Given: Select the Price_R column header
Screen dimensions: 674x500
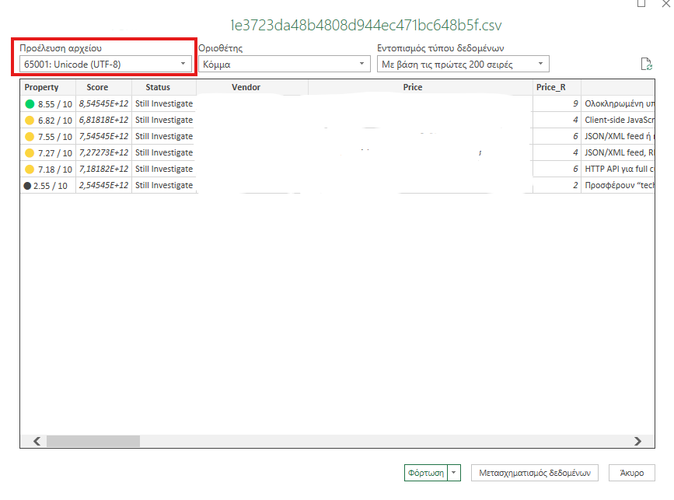Looking at the screenshot, I should pos(553,88).
